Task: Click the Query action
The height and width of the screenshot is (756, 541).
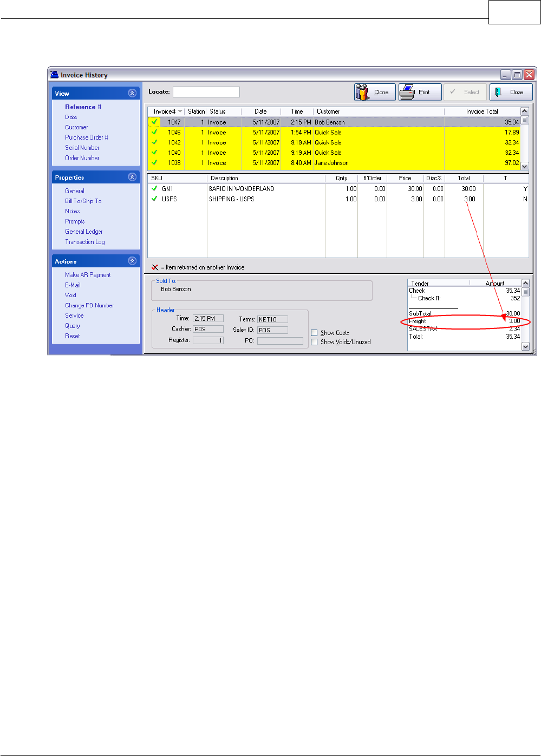Action: 73,326
